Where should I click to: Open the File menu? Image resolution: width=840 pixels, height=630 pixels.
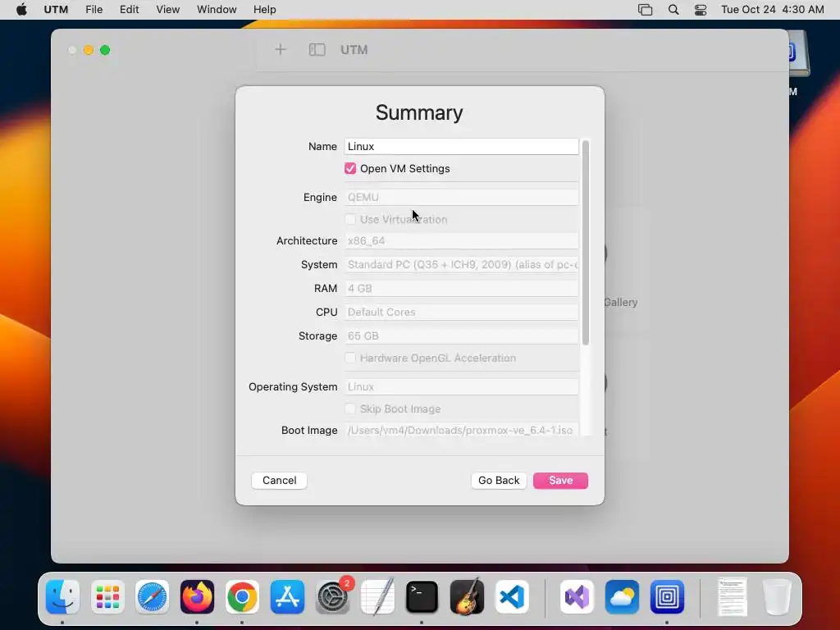[94, 10]
